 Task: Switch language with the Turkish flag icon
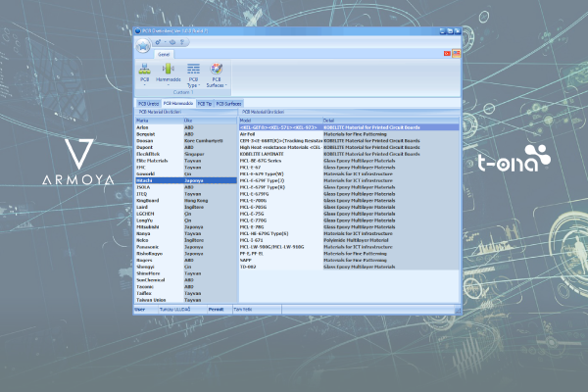pos(447,54)
